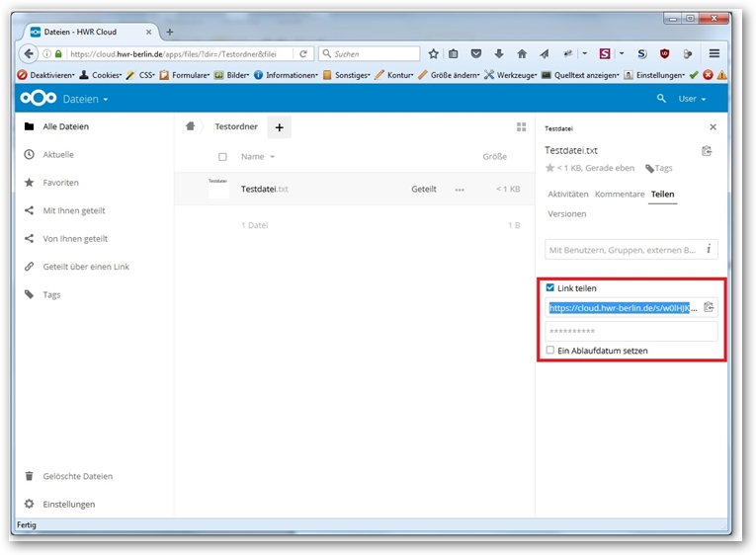Open three-dots menu for Testdatei.txt
Viewport: 756px width, 555px height.
[x=460, y=190]
